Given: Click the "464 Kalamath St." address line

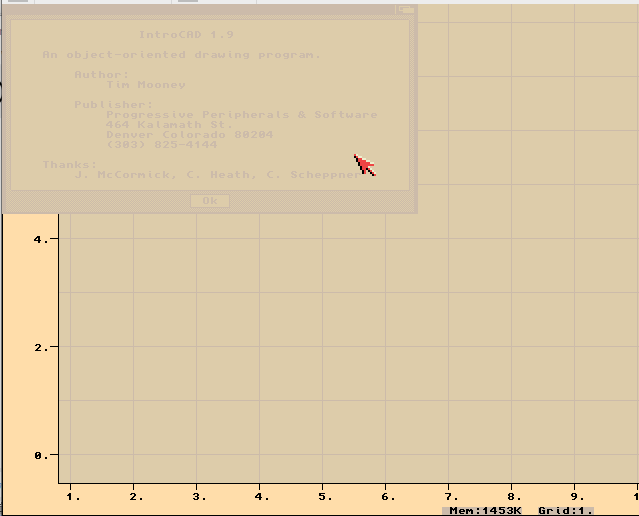Looking at the screenshot, I should coord(170,125).
